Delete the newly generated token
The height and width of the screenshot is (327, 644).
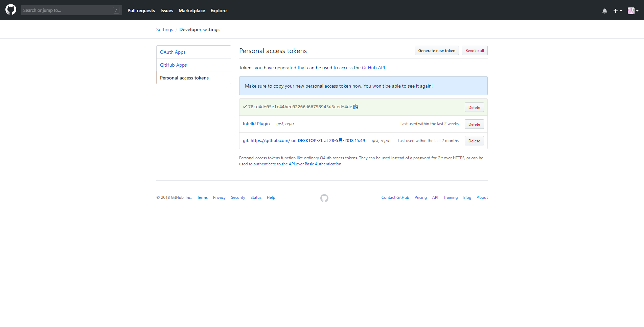474,107
